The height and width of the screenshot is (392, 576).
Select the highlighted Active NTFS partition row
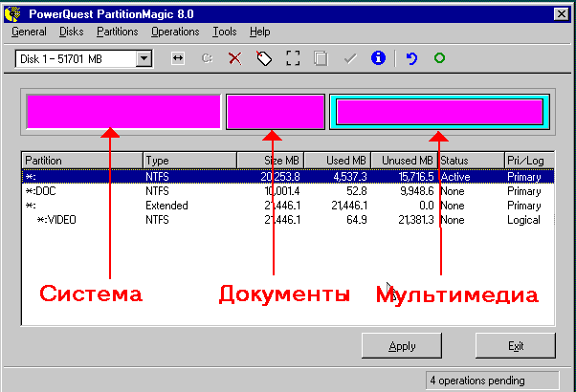coord(288,177)
